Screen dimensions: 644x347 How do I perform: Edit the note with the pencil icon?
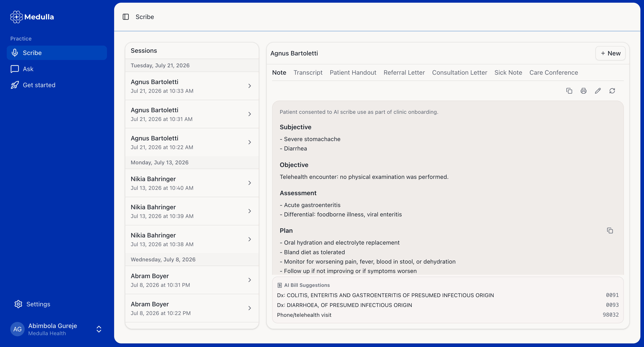(x=598, y=91)
